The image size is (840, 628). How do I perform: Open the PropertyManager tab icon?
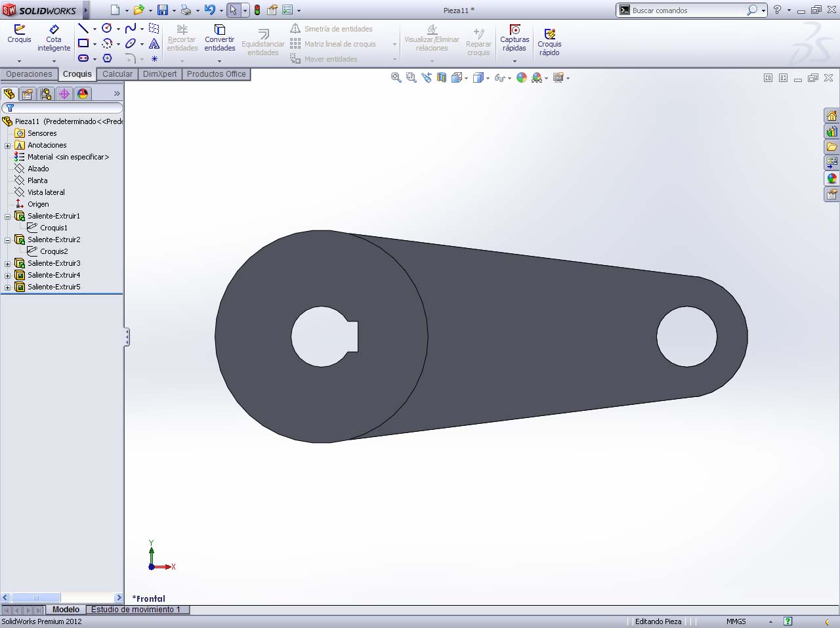tap(28, 94)
